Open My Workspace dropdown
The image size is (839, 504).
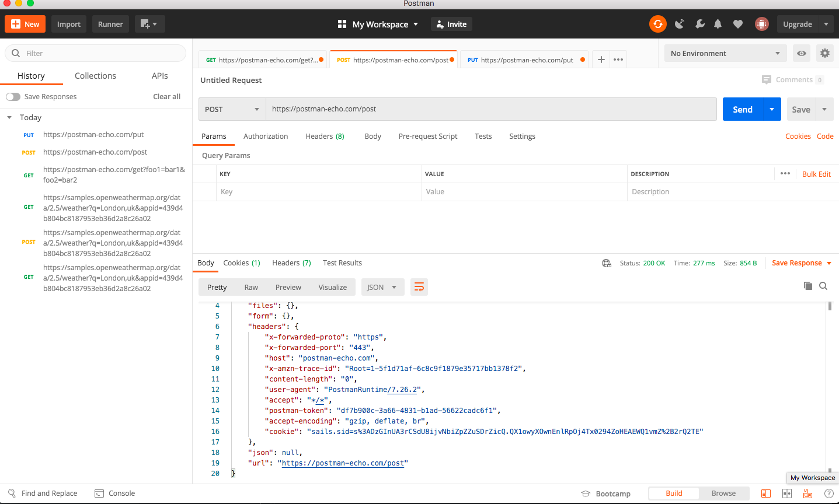pyautogui.click(x=385, y=24)
